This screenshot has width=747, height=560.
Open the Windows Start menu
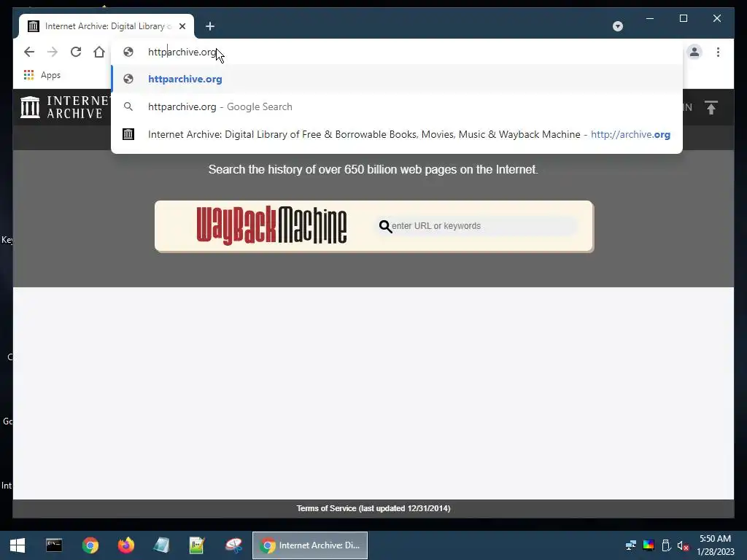[x=18, y=545]
